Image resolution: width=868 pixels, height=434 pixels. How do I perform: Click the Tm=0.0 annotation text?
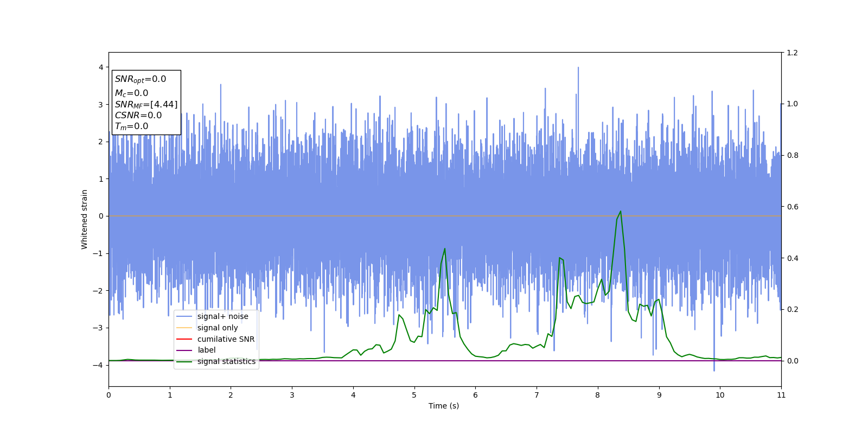click(131, 126)
